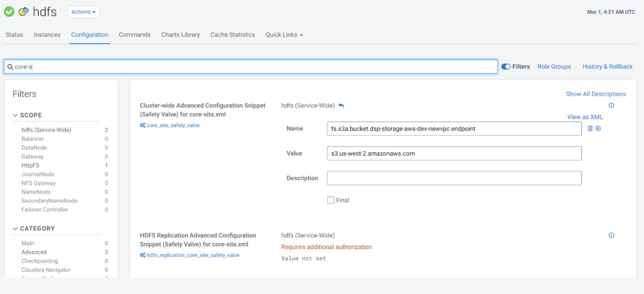
Task: Filter by HttpFS scope
Action: tap(30, 165)
